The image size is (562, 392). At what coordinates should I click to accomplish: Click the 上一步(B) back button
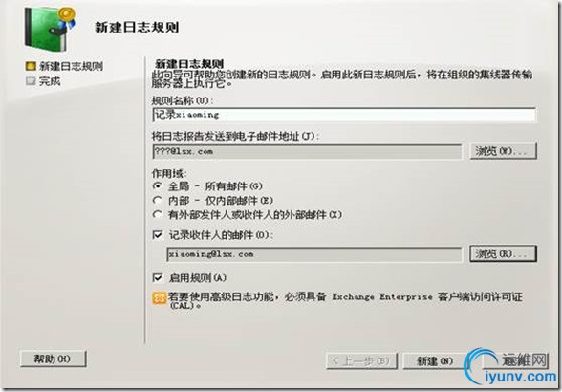pos(361,360)
